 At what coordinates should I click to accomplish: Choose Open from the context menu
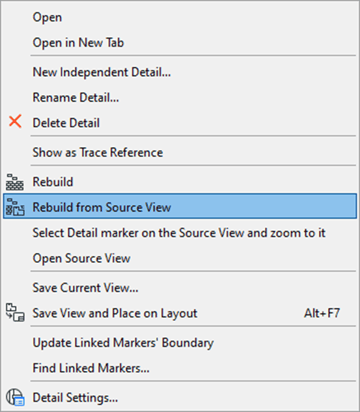(x=180, y=17)
